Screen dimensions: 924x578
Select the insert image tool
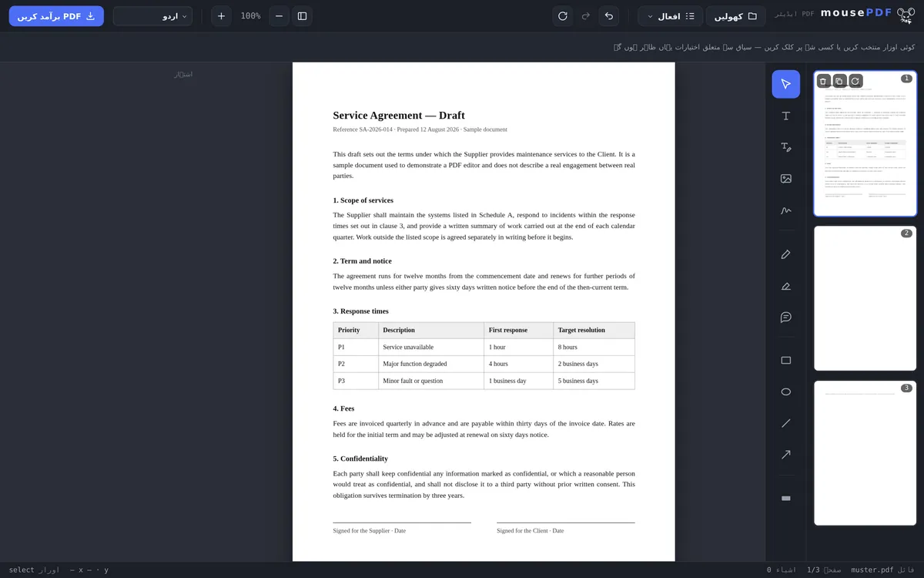[x=785, y=179]
